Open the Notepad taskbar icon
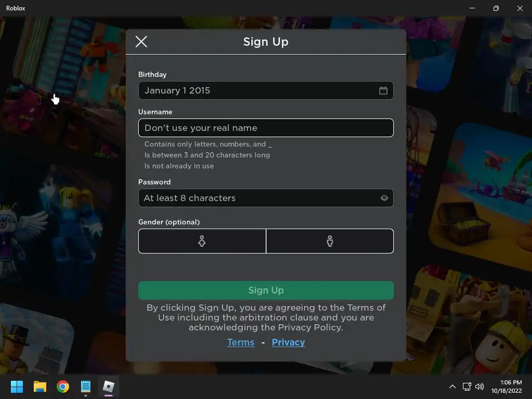The image size is (532, 399). click(86, 387)
